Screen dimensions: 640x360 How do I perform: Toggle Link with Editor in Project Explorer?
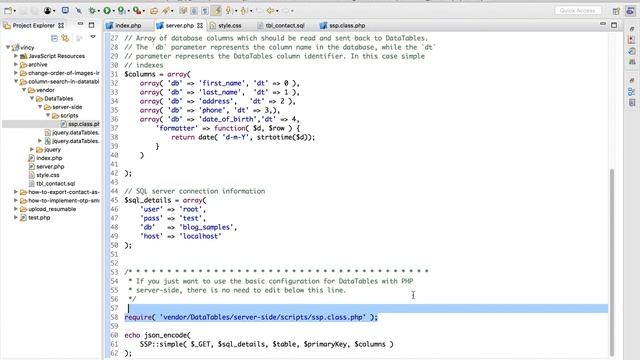point(65,38)
